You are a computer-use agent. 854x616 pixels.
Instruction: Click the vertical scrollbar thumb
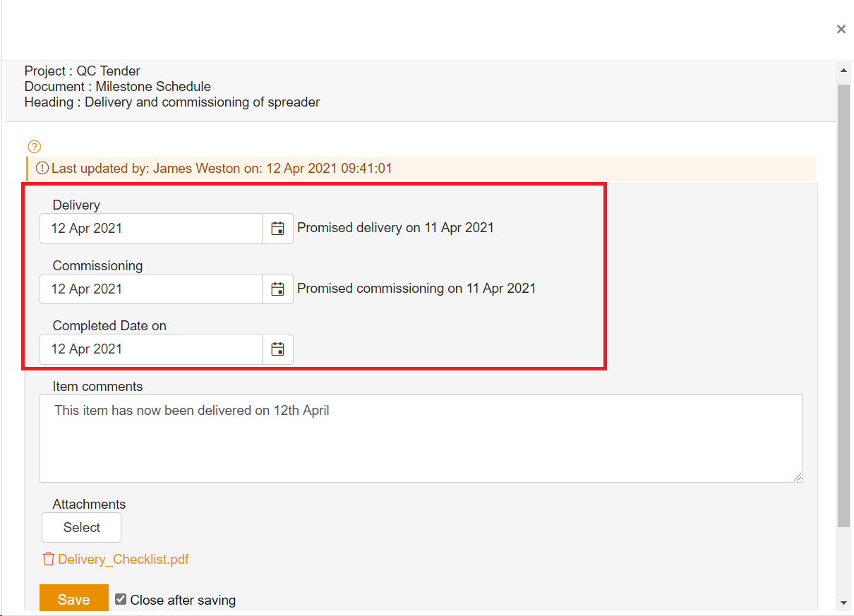[843, 303]
